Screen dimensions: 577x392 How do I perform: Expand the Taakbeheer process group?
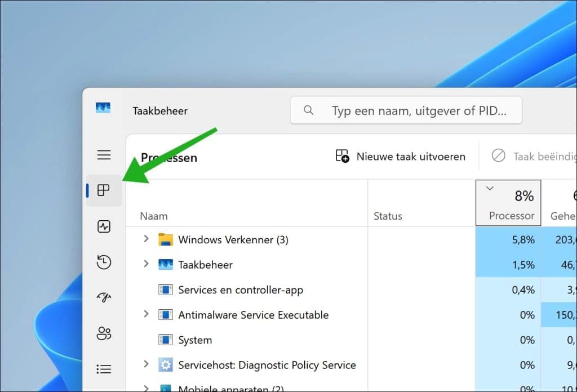[x=146, y=264]
